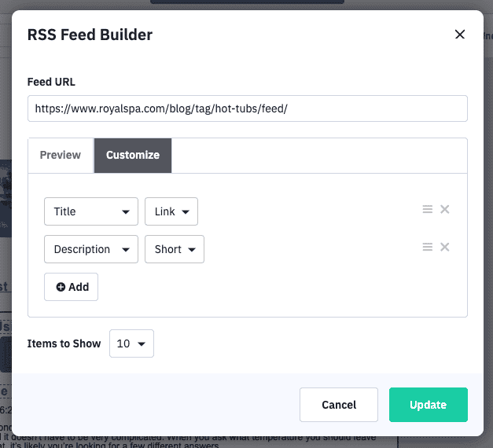Image resolution: width=493 pixels, height=448 pixels.
Task: Change the Items to Show count dropdown
Action: coord(131,343)
